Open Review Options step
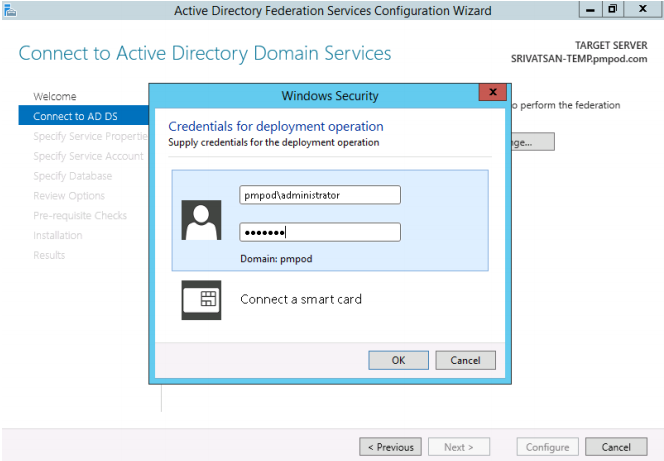This screenshot has width=664, height=461. pyautogui.click(x=69, y=196)
